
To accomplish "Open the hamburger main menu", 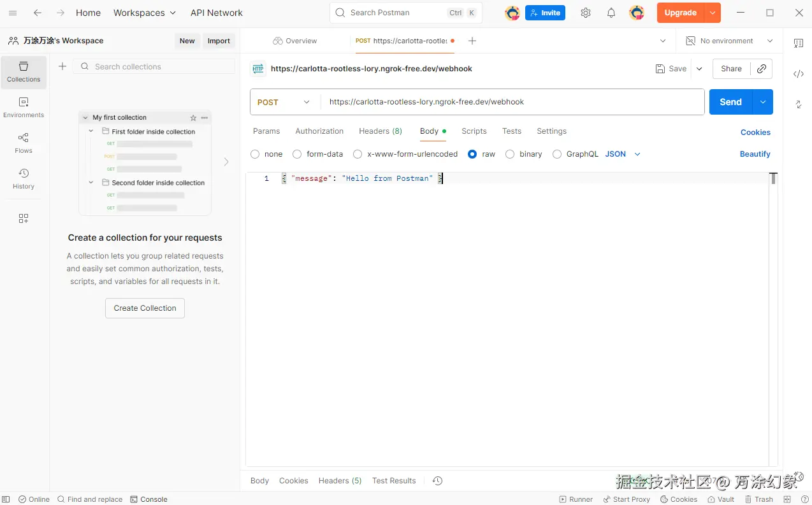I will (x=13, y=13).
